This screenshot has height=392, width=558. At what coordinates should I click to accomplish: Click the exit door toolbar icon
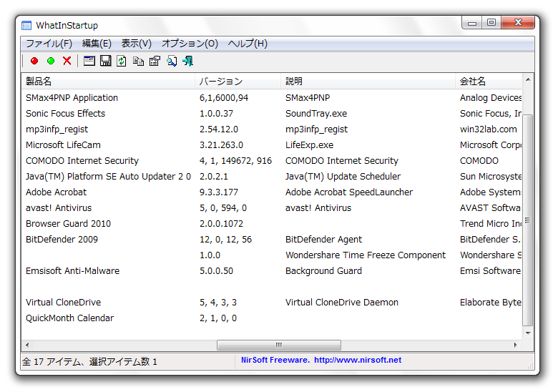[x=188, y=62]
